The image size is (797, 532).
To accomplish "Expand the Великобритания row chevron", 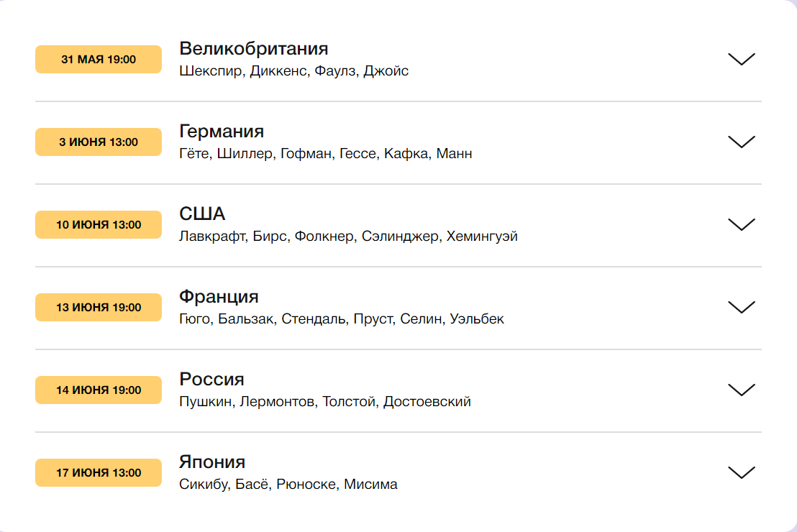I will click(741, 60).
